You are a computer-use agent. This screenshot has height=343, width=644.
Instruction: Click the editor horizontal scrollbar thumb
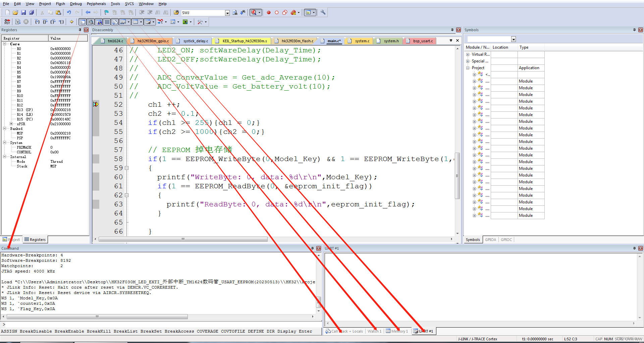click(183, 239)
